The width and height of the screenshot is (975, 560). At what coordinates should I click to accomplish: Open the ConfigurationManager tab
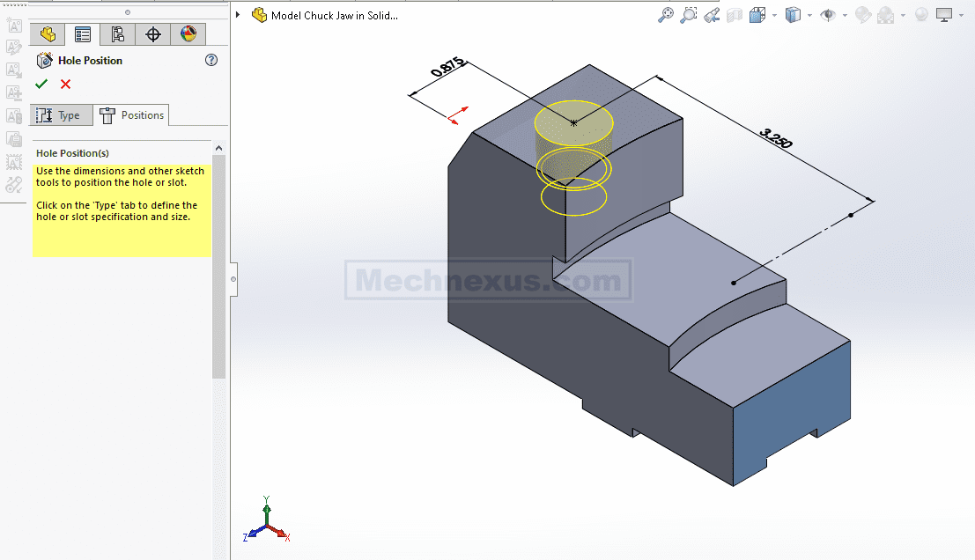[x=117, y=34]
